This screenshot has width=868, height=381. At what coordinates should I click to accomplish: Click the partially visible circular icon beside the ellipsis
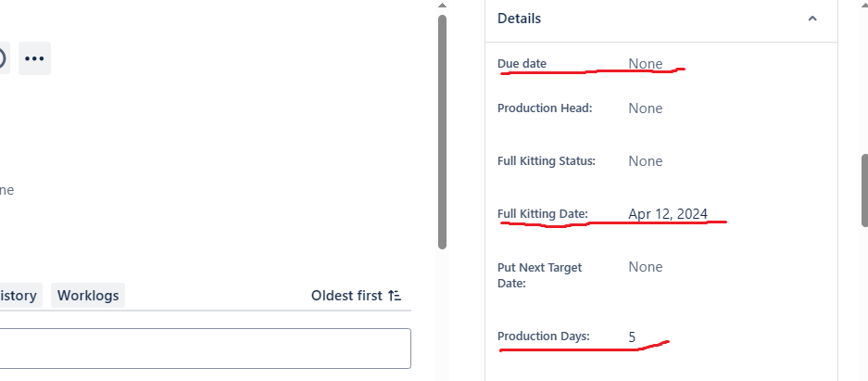[x=3, y=58]
